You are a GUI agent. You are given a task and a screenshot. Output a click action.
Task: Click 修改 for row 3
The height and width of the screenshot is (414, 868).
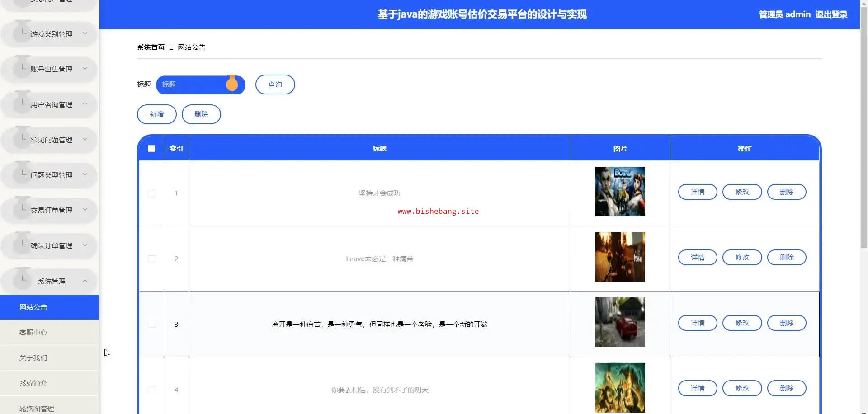[x=742, y=323]
